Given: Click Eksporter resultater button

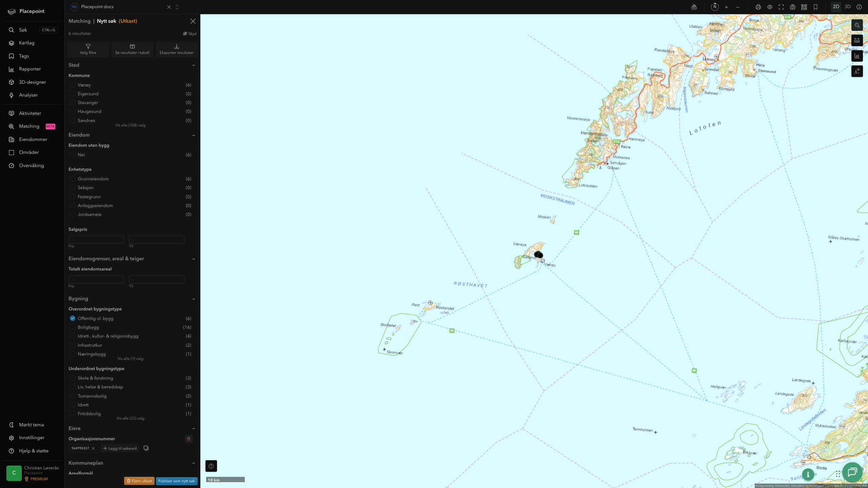Looking at the screenshot, I should (x=177, y=49).
